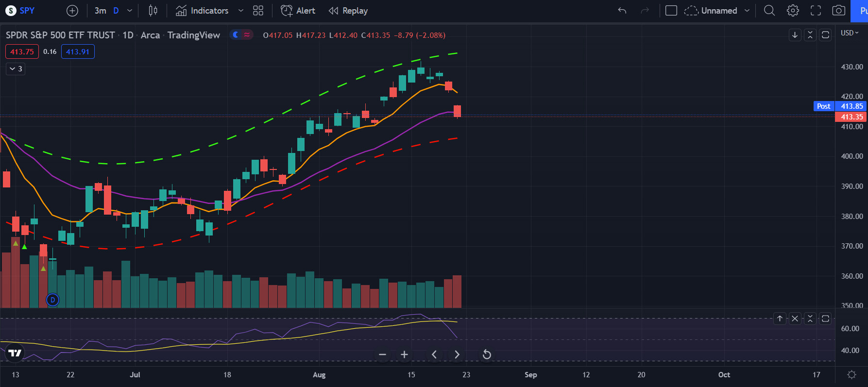
Task: Click the Sep date axis label
Action: [531, 375]
